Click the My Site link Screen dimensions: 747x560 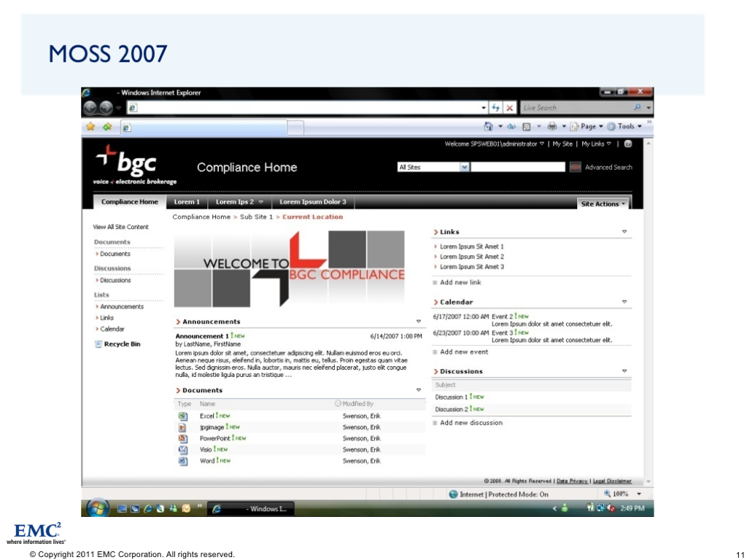pos(562,144)
